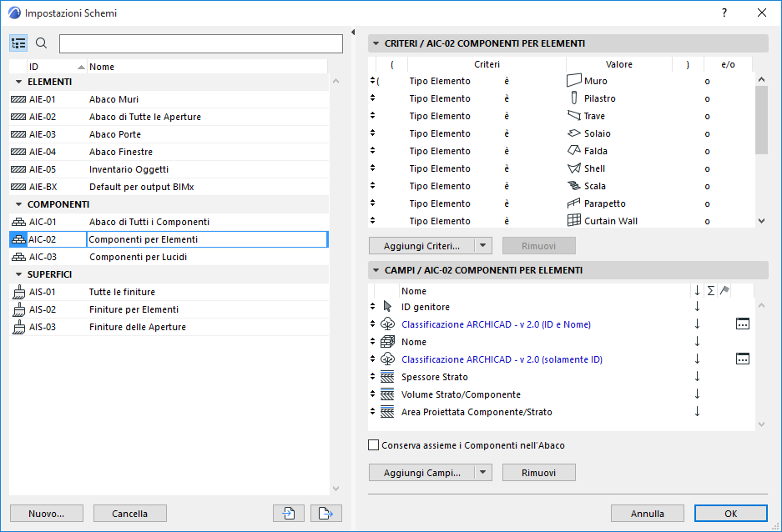
Task: Select Default per output BIMx scheme
Action: point(169,187)
